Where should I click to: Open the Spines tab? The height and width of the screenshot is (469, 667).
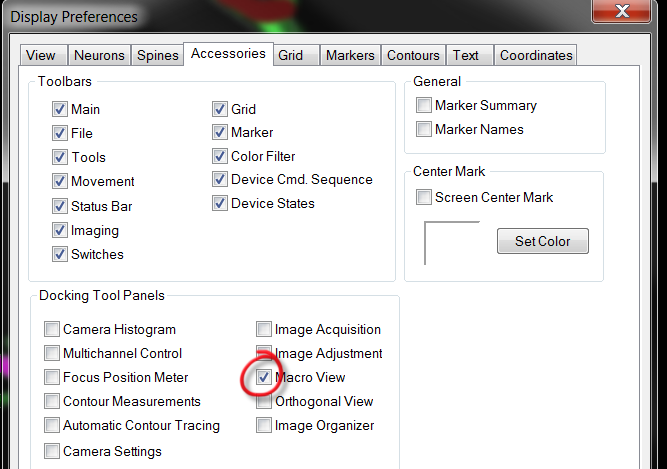tap(157, 55)
